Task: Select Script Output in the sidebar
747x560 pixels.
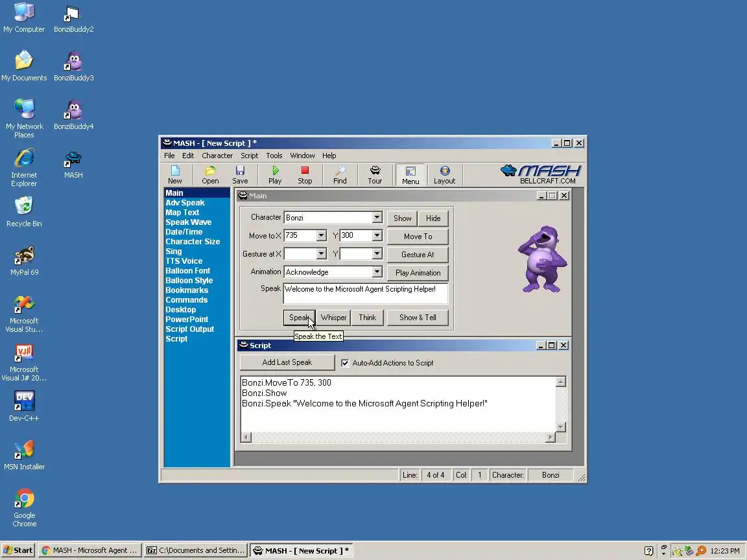Action: [189, 329]
